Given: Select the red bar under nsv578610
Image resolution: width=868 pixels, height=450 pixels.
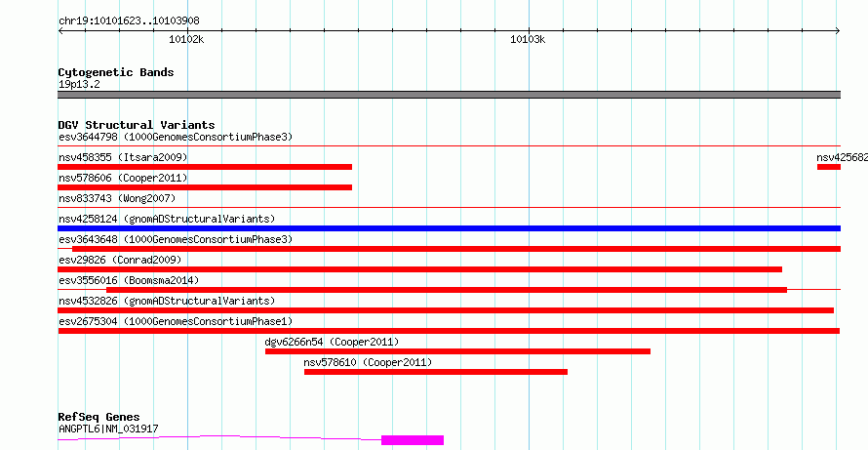Looking at the screenshot, I should click(x=436, y=372).
